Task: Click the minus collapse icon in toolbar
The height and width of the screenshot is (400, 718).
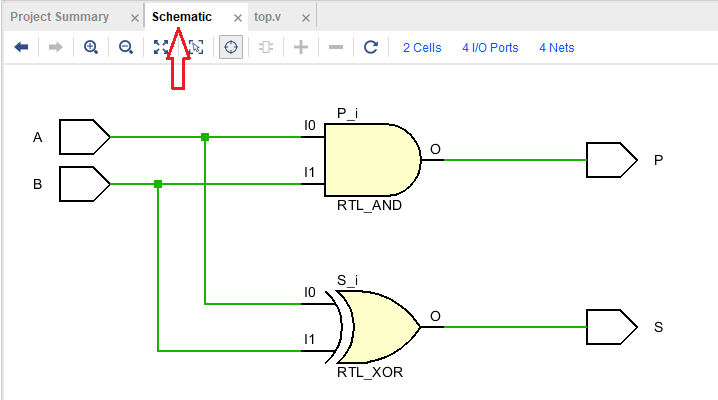Action: [x=336, y=47]
